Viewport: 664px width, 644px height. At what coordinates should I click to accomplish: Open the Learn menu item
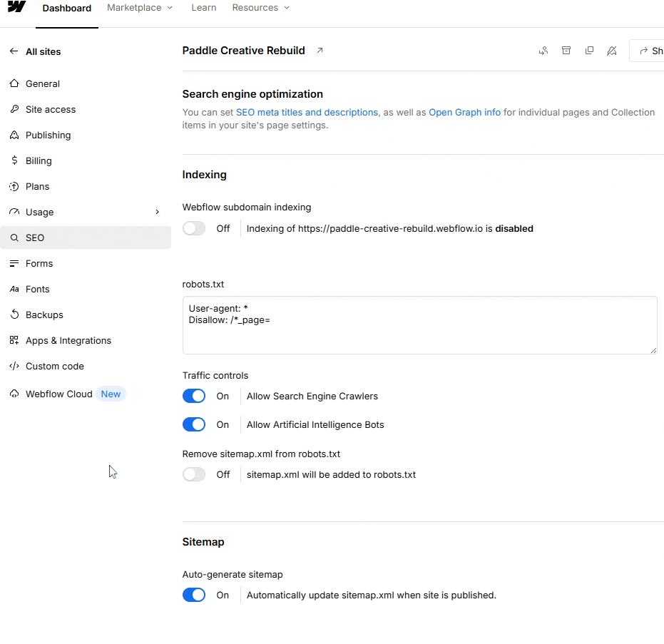pos(204,8)
